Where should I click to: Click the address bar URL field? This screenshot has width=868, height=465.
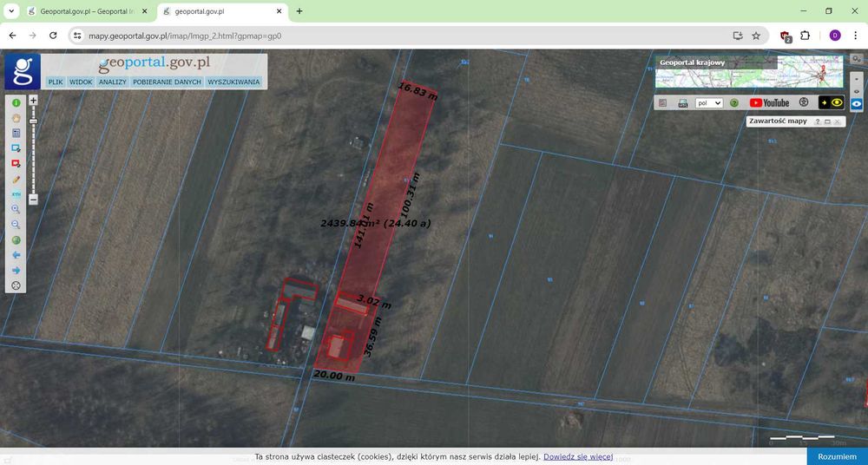(x=404, y=36)
